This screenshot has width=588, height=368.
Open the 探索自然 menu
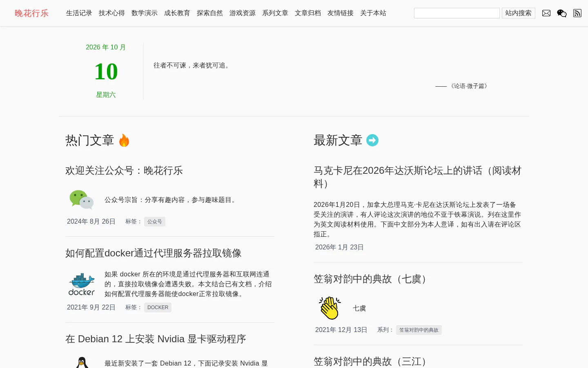[x=210, y=13]
